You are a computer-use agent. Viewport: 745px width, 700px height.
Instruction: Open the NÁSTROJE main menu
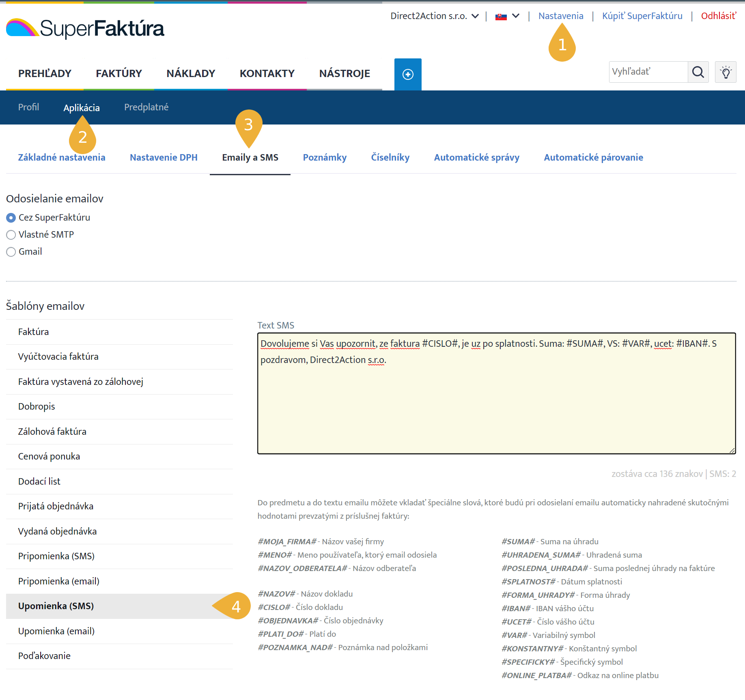(345, 73)
